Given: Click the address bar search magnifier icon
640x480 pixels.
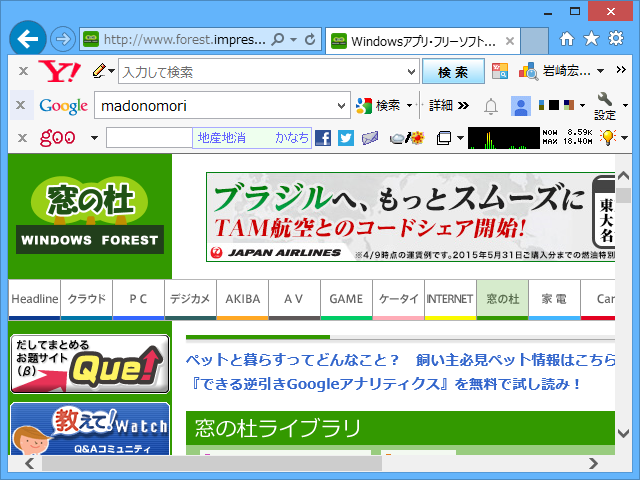Looking at the screenshot, I should pyautogui.click(x=278, y=39).
